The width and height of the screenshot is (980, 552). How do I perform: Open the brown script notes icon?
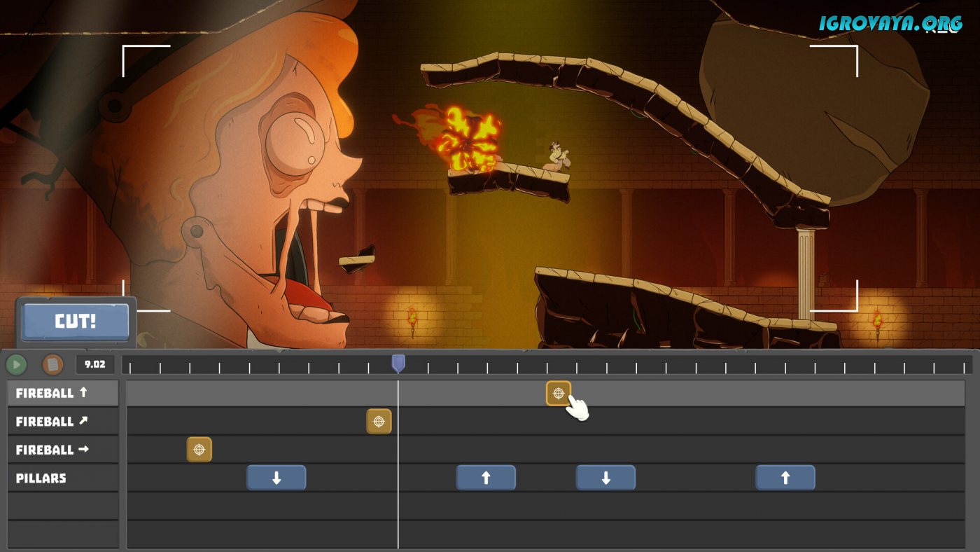click(52, 364)
